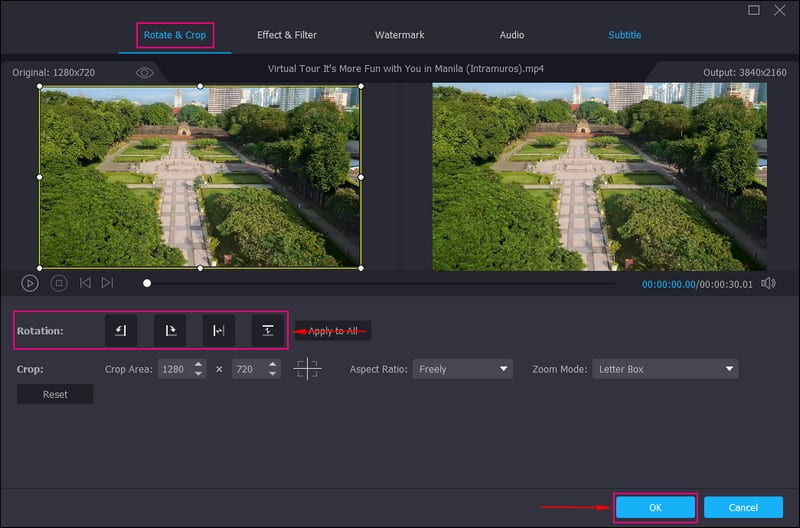Screen dimensions: 800x528
Task: Click the playback progress slider handle
Action: tap(147, 283)
